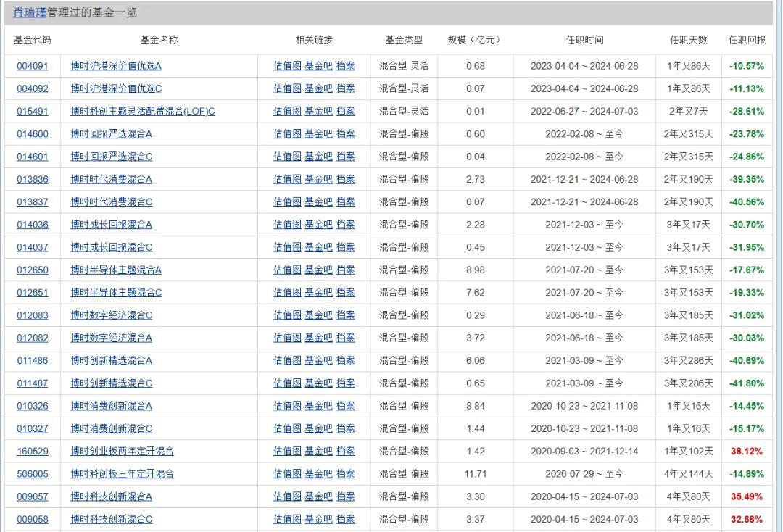Image resolution: width=783 pixels, height=532 pixels.
Task: Open fund 博时沪港深价值优选A
Action: coord(116,66)
